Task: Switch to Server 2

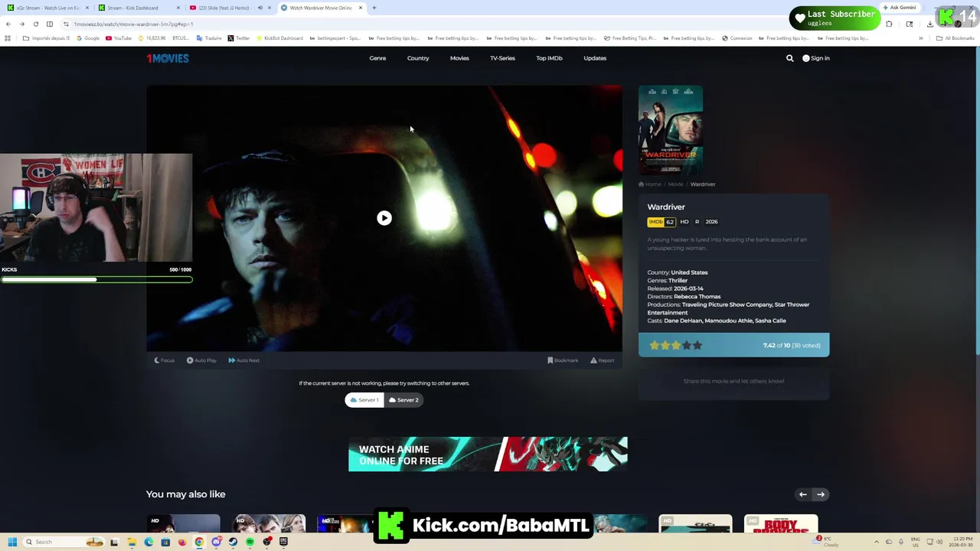Action: [x=403, y=399]
